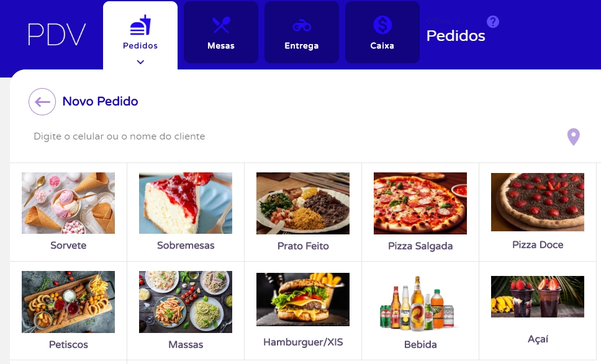Select the Massas category
The height and width of the screenshot is (364, 601).
tap(186, 311)
